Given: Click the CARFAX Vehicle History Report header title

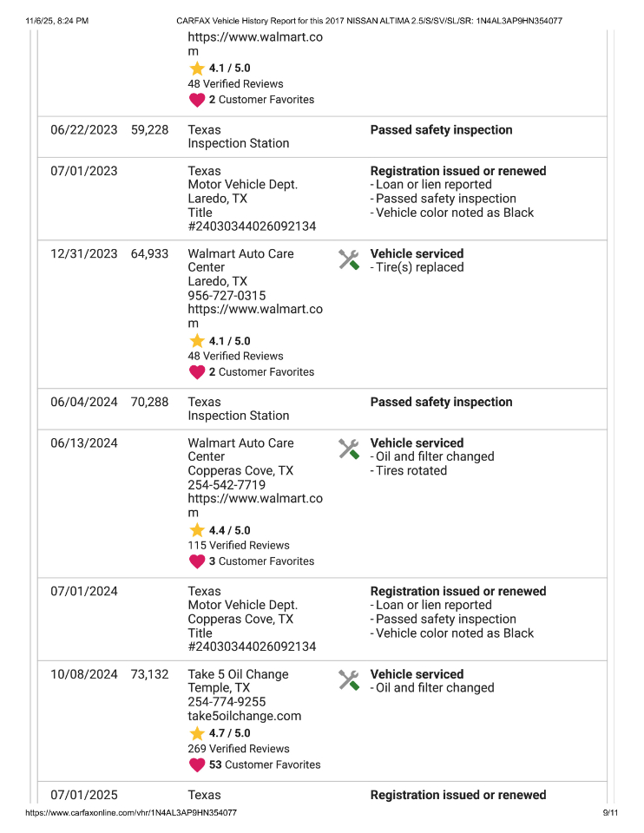Looking at the screenshot, I should [x=369, y=20].
